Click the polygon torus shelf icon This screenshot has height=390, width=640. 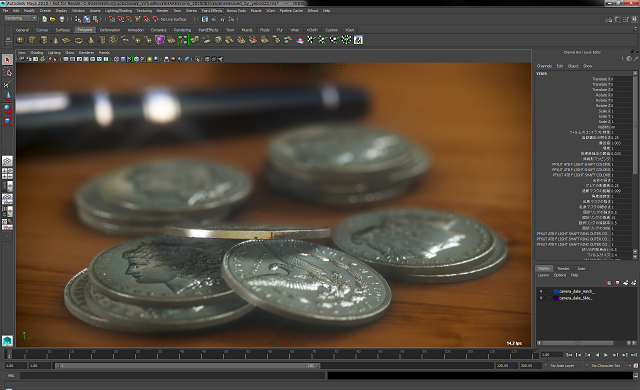tap(79, 40)
